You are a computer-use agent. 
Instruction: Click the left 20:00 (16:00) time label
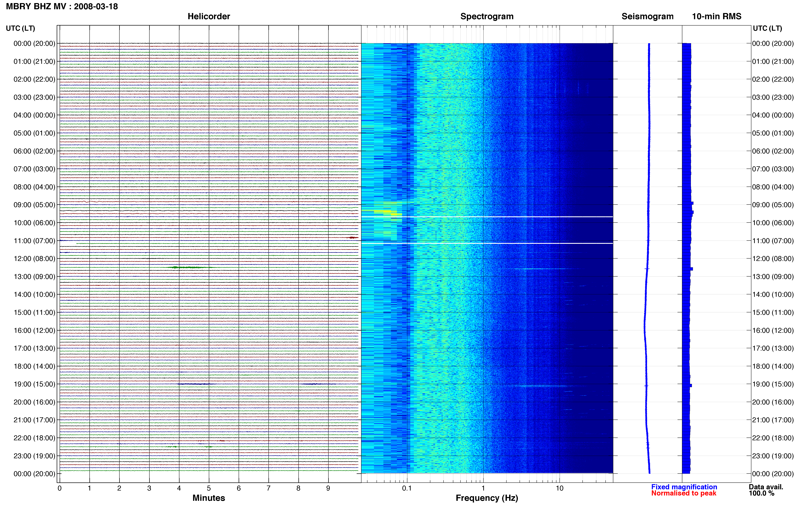coord(34,402)
